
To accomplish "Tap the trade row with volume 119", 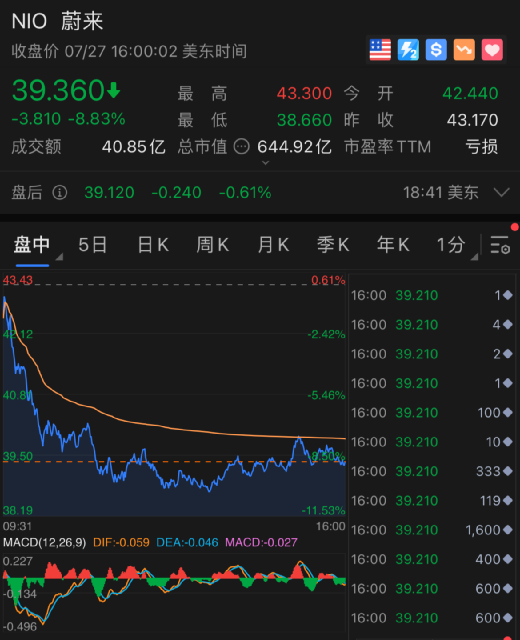I will click(x=432, y=500).
